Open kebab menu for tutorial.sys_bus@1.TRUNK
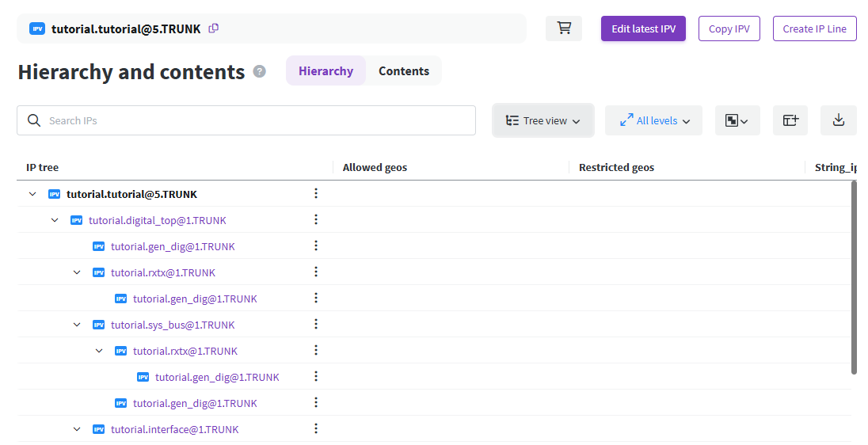 coord(315,324)
